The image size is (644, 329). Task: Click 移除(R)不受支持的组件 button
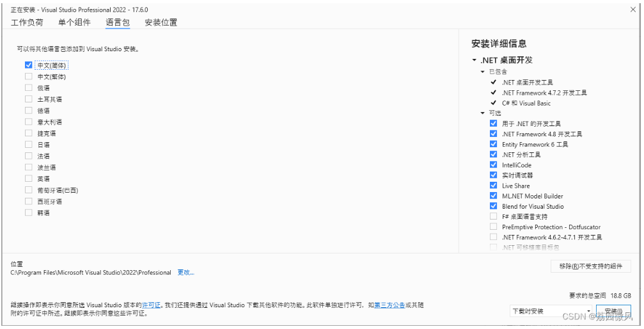pyautogui.click(x=591, y=266)
